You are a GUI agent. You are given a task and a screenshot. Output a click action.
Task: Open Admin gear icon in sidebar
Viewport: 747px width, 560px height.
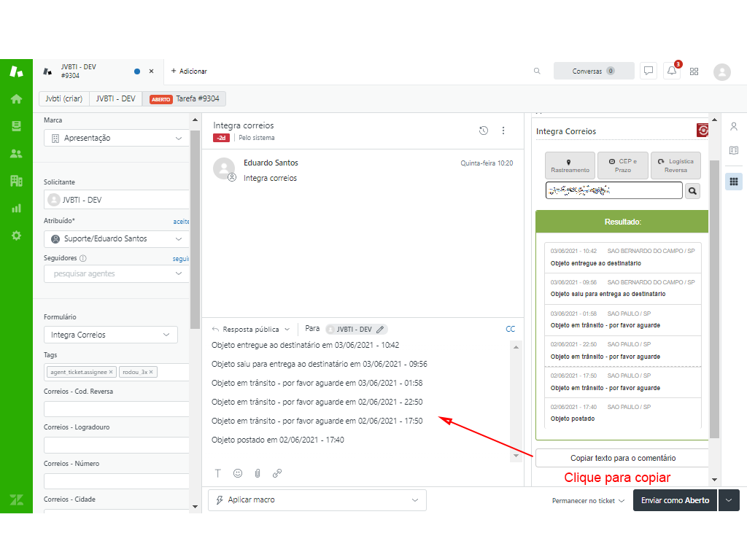(x=16, y=236)
